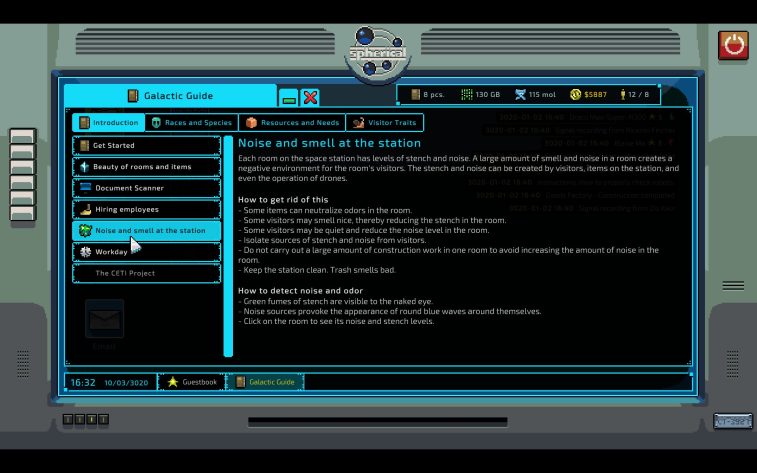Viewport: 757px width, 473px height.
Task: Click the Guestbook star icon
Action: point(172,382)
